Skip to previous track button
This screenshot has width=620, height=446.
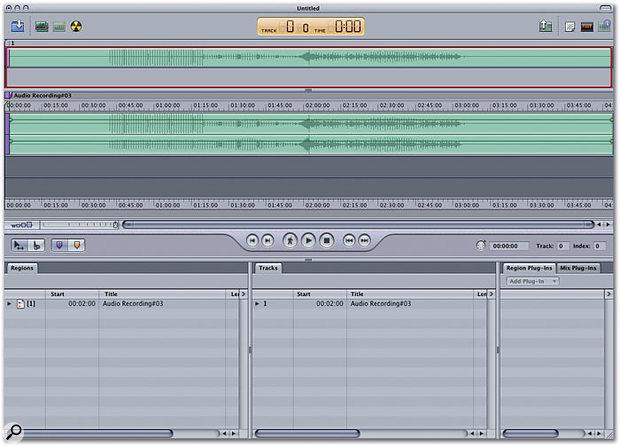[252, 240]
